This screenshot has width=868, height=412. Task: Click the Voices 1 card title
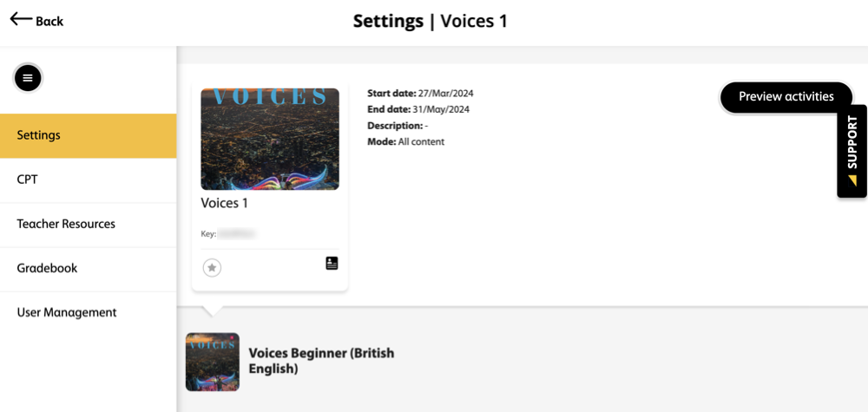click(x=224, y=203)
